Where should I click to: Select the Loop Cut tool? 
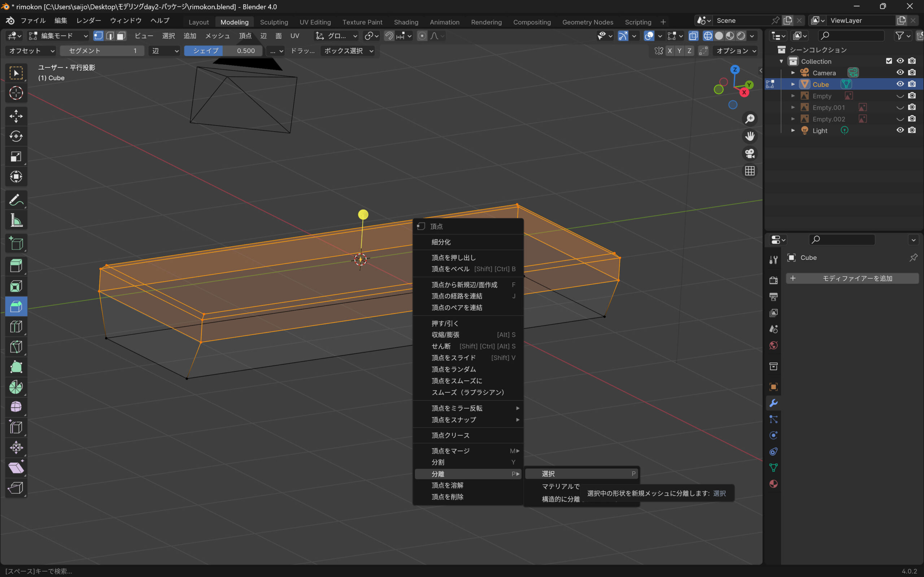coord(16,327)
